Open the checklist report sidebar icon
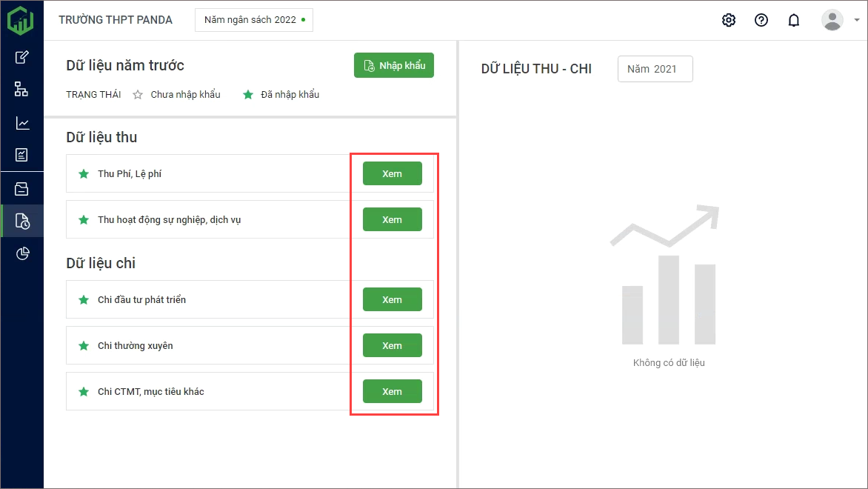The image size is (868, 489). pos(21,155)
